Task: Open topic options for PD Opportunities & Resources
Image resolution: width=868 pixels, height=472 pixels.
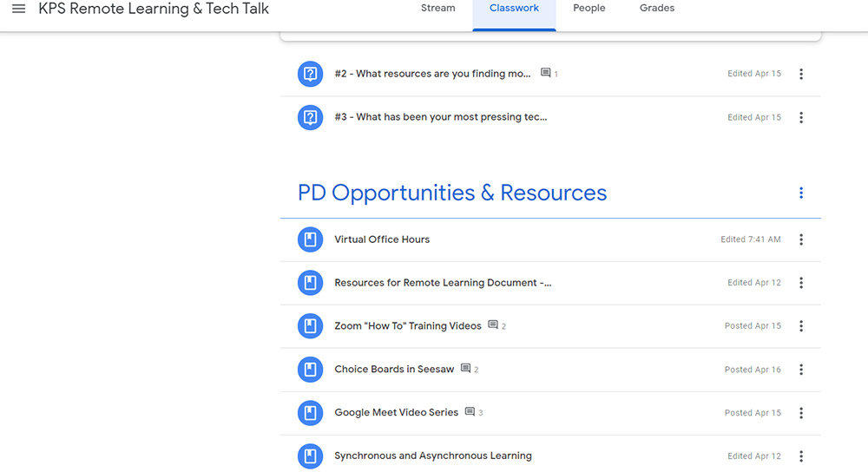Action: 801,193
